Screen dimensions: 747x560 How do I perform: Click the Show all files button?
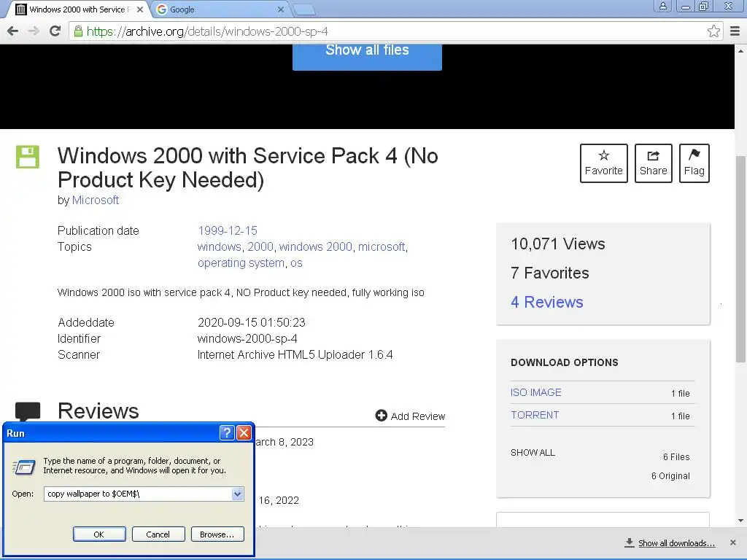pyautogui.click(x=367, y=56)
